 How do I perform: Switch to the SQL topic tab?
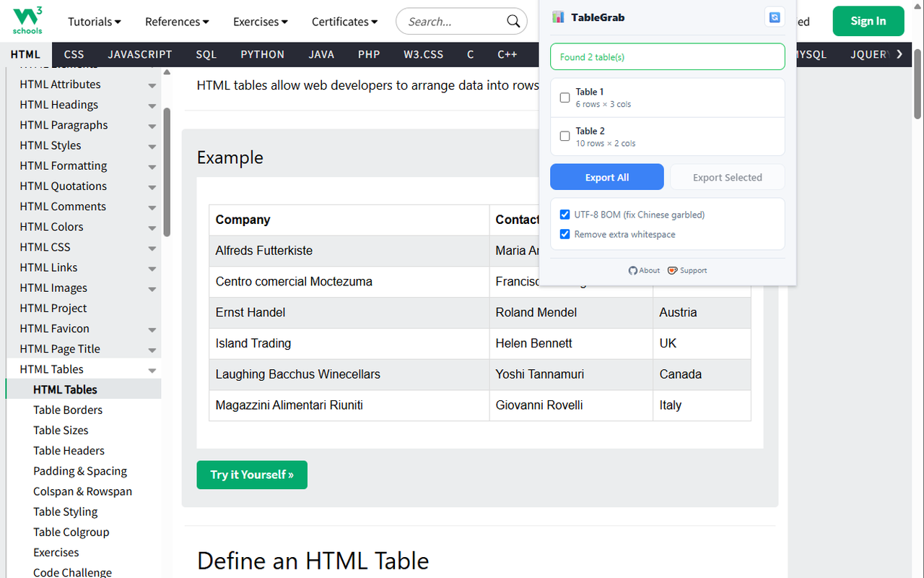(206, 54)
